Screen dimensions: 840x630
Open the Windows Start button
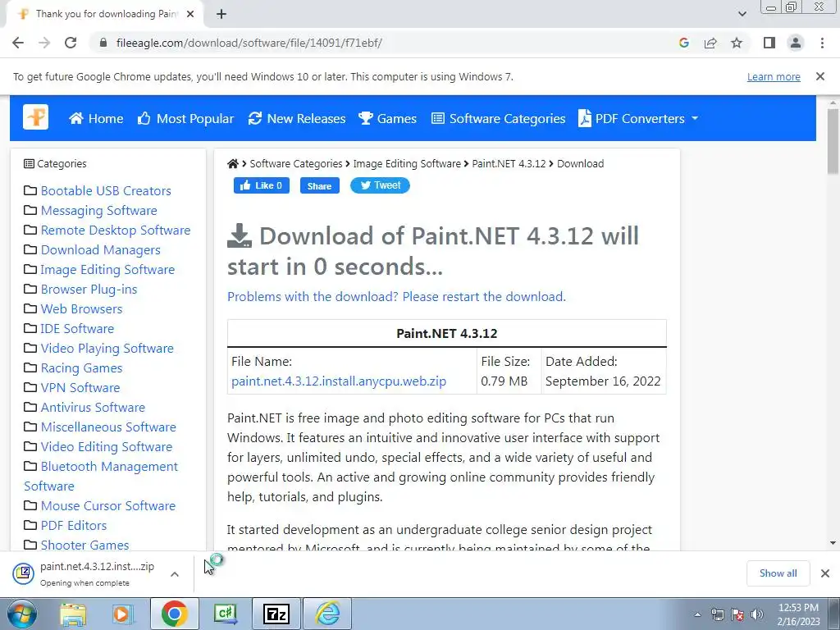click(21, 614)
